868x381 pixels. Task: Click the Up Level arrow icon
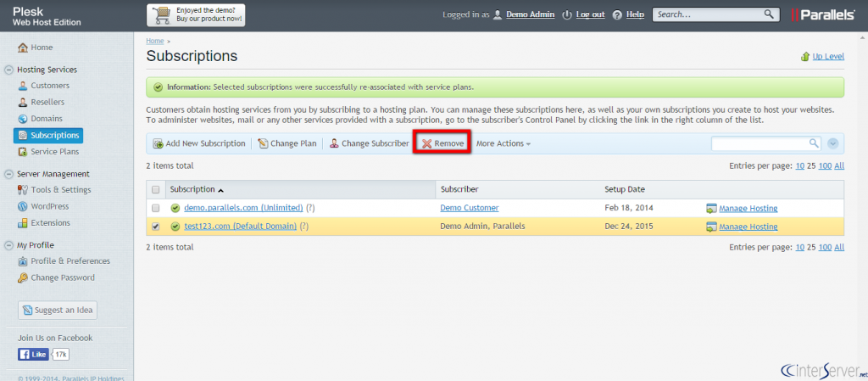[x=805, y=57]
